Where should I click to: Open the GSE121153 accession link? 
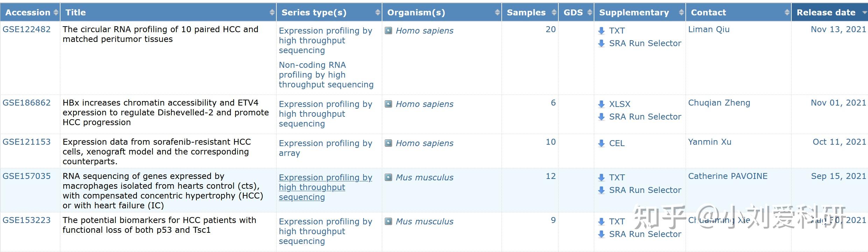pos(27,142)
